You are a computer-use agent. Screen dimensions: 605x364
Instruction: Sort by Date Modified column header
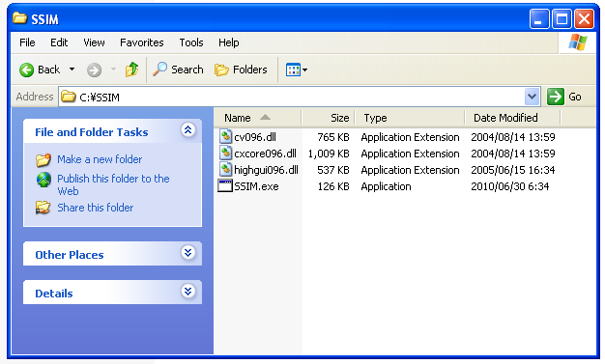point(513,118)
